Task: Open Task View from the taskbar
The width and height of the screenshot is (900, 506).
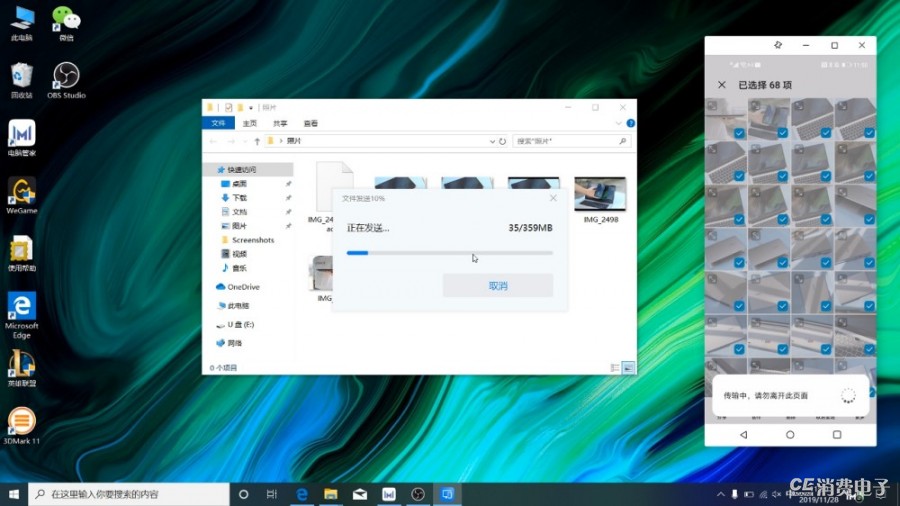Action: [x=272, y=494]
